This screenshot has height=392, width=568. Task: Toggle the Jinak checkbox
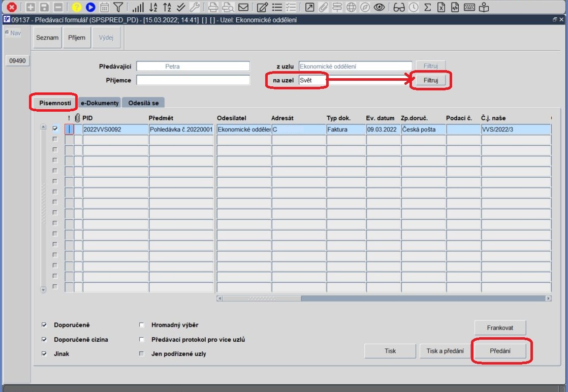(x=44, y=353)
